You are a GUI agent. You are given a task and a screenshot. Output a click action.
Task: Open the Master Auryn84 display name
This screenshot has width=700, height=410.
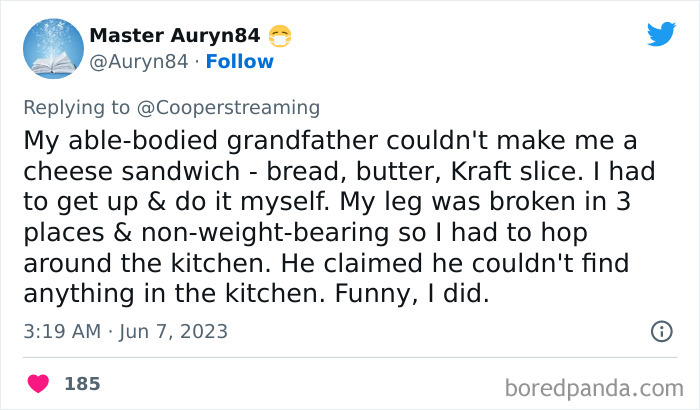174,36
